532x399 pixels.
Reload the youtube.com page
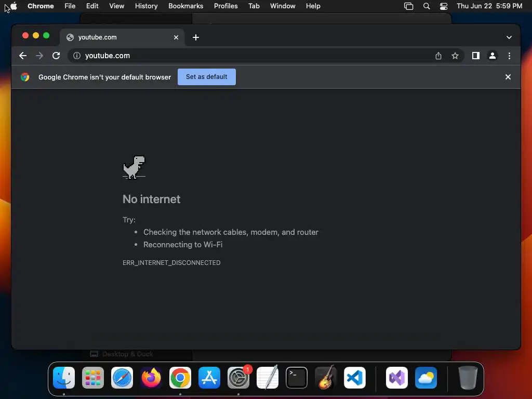(x=56, y=56)
